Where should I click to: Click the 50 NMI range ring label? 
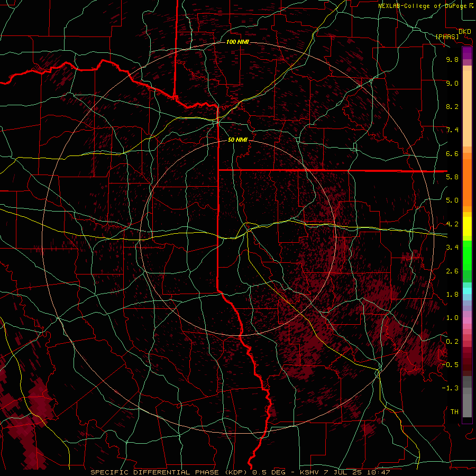(237, 140)
